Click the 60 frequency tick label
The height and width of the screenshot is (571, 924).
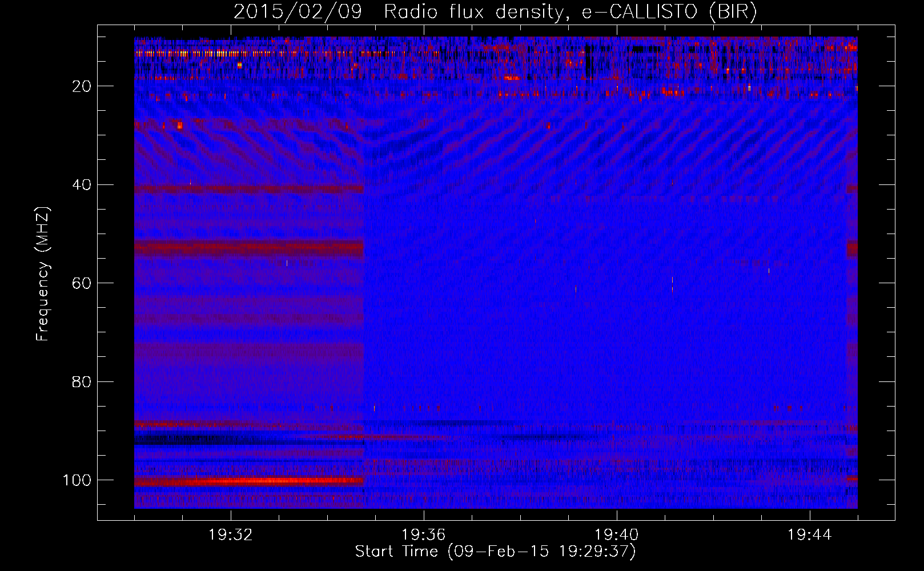(82, 283)
